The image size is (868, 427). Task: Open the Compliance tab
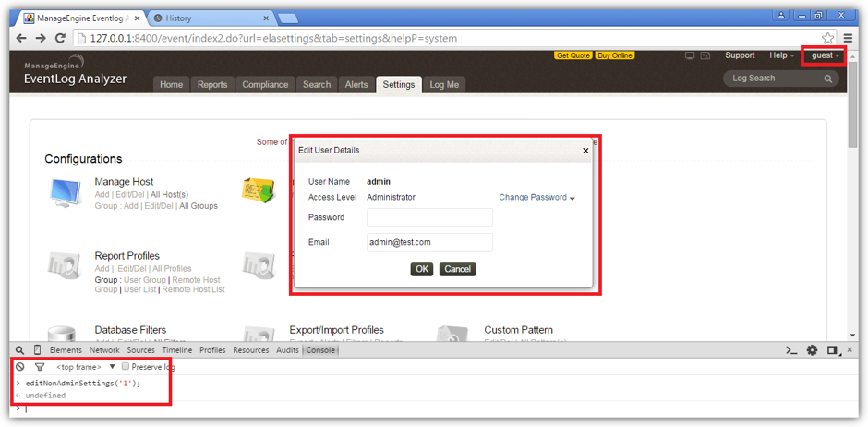[x=265, y=85]
